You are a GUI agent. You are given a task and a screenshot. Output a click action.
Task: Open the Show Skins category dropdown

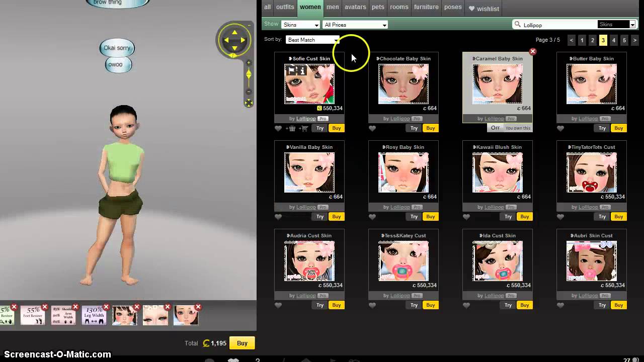pos(301,25)
